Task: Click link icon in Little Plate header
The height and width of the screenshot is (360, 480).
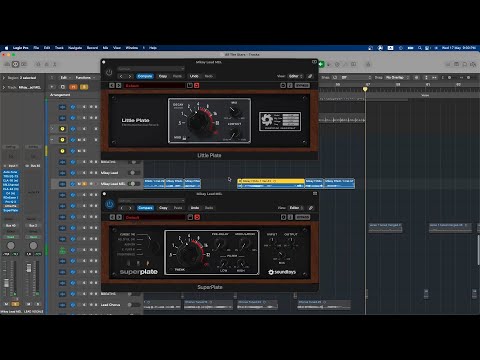Action: pyautogui.click(x=310, y=76)
